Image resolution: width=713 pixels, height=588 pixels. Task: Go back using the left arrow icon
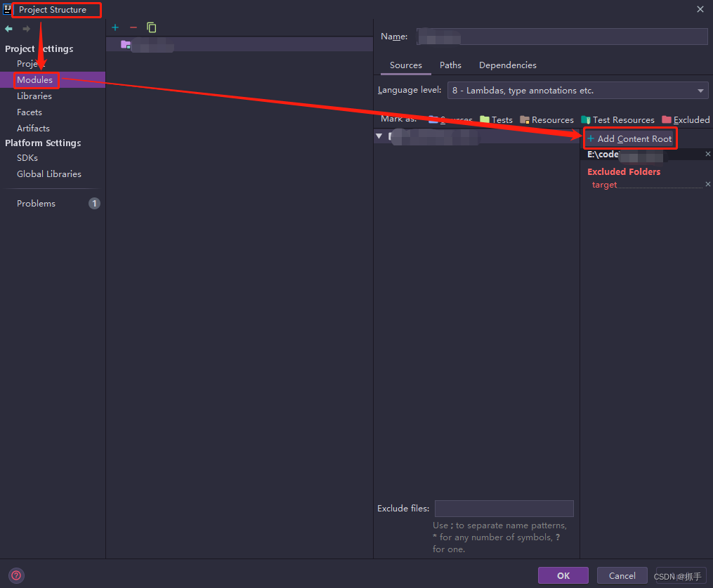(x=8, y=29)
